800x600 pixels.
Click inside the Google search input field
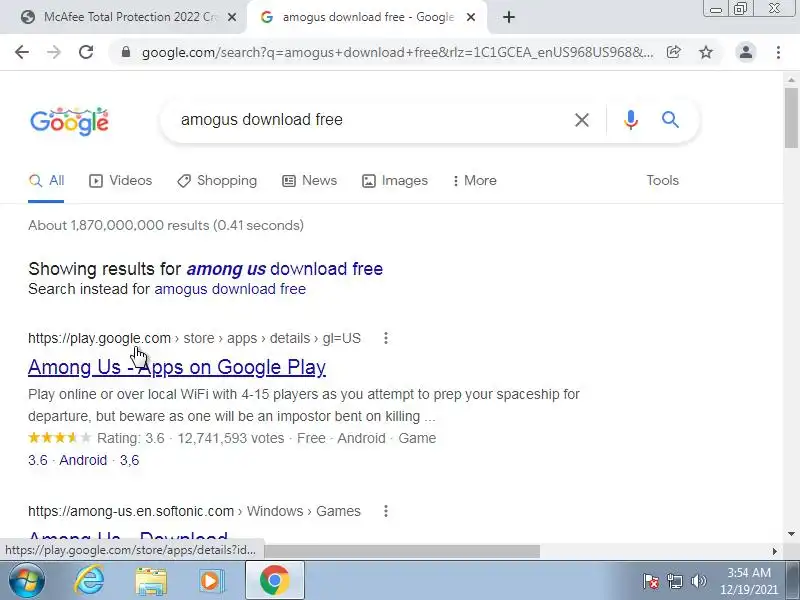click(x=372, y=120)
